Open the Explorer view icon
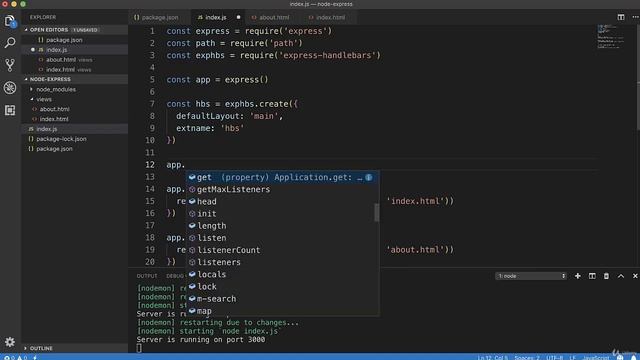 click(10, 21)
